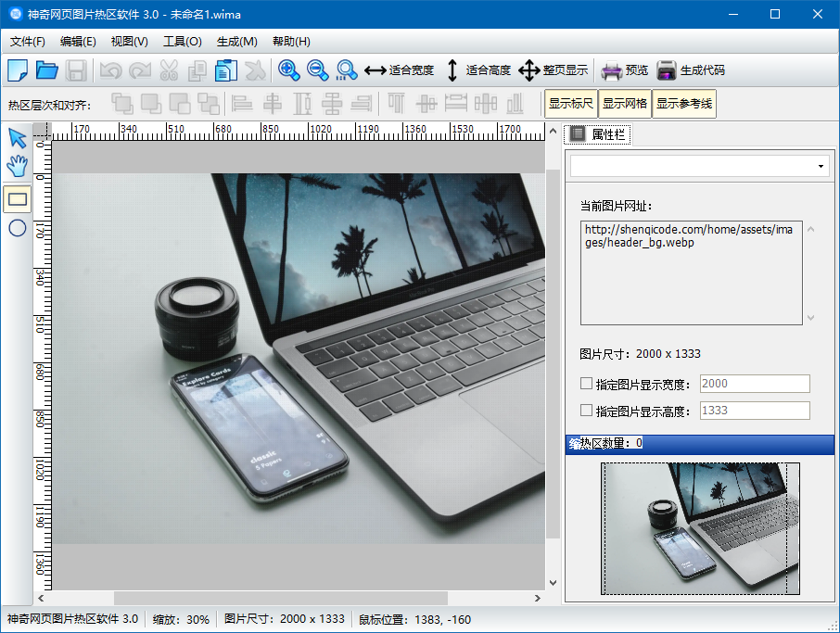Viewport: 840px width, 633px height.
Task: Open the 工具(O) menu
Action: tap(182, 42)
